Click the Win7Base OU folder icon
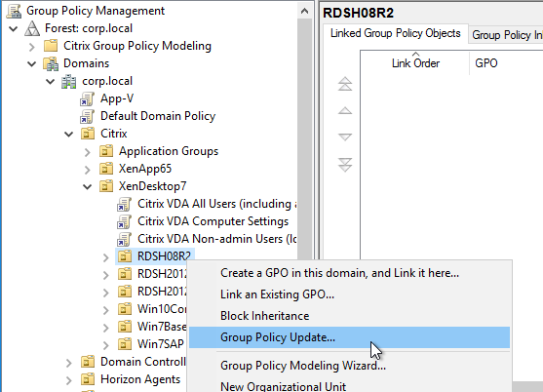This screenshot has height=392, width=543. tap(125, 327)
